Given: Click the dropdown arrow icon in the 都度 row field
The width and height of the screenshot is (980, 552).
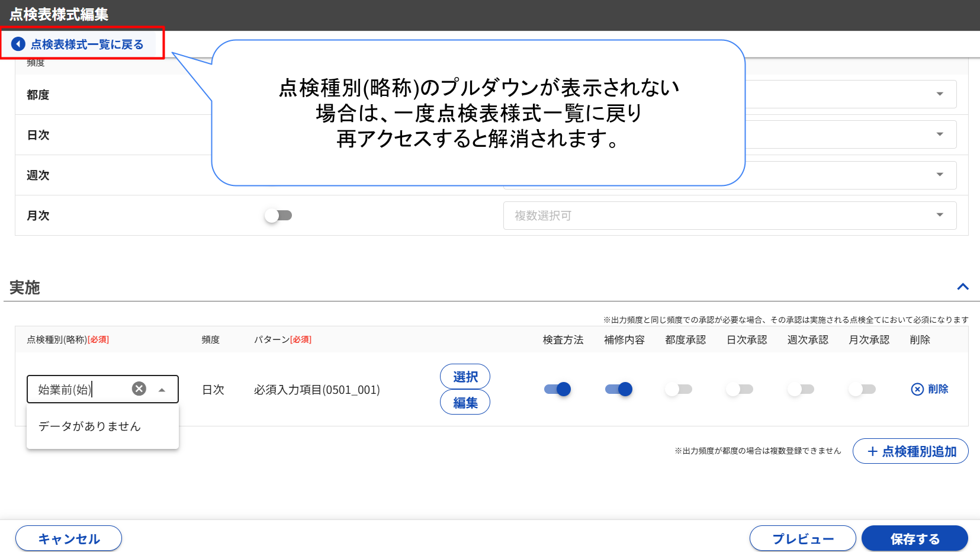Looking at the screenshot, I should (940, 94).
